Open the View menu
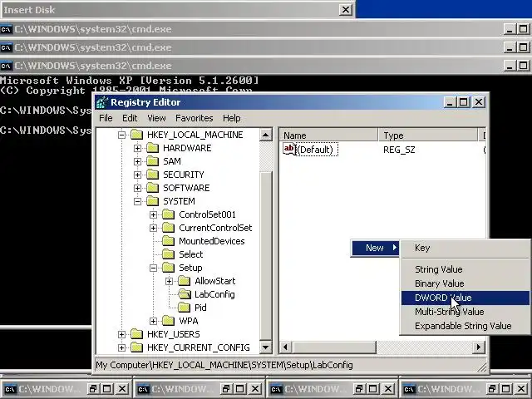The width and height of the screenshot is (532, 399). (156, 118)
